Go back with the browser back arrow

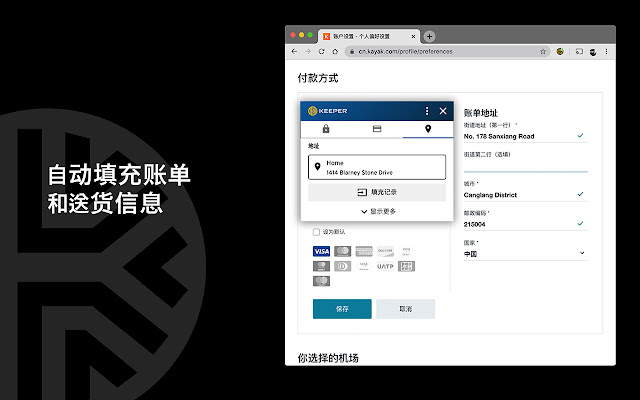point(294,51)
